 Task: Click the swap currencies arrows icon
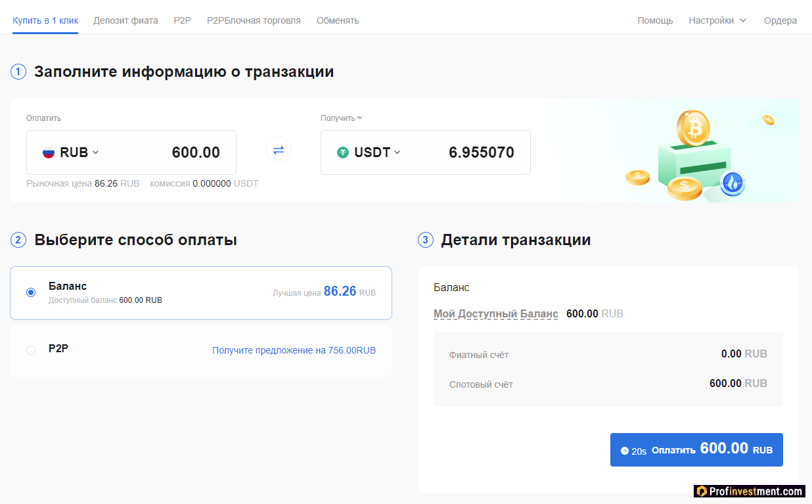point(279,150)
